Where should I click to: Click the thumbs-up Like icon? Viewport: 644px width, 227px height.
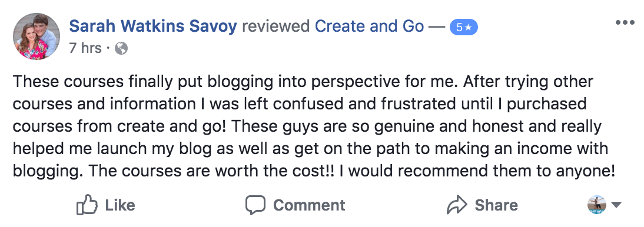[87, 205]
